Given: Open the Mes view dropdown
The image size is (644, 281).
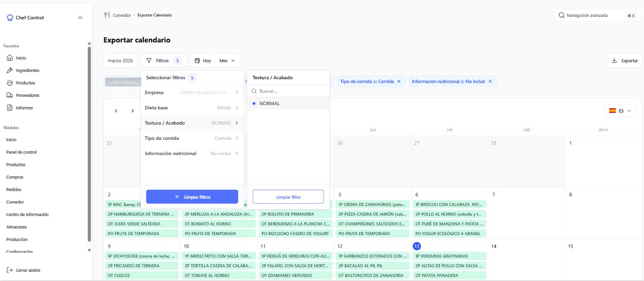Looking at the screenshot, I should click(x=227, y=61).
